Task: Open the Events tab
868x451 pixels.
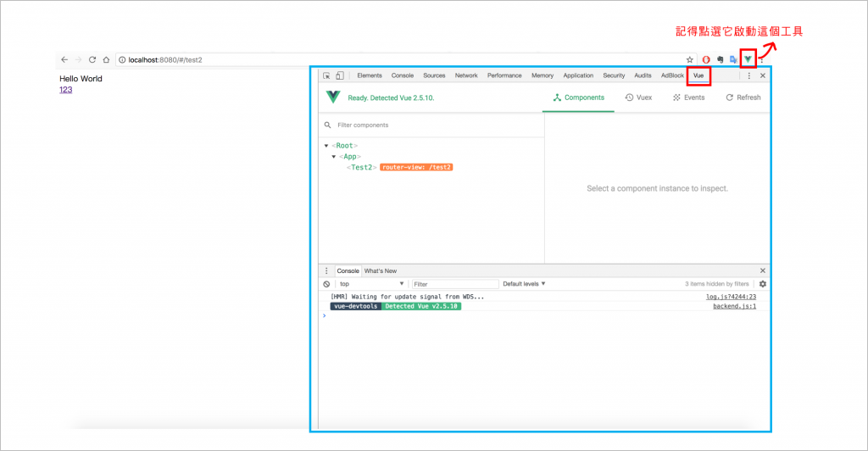Action: 688,97
